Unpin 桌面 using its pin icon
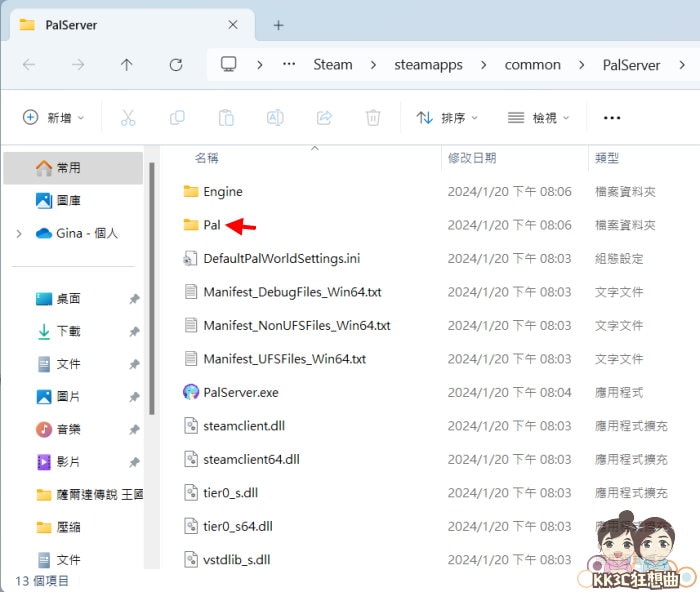The height and width of the screenshot is (592, 700). click(x=134, y=299)
